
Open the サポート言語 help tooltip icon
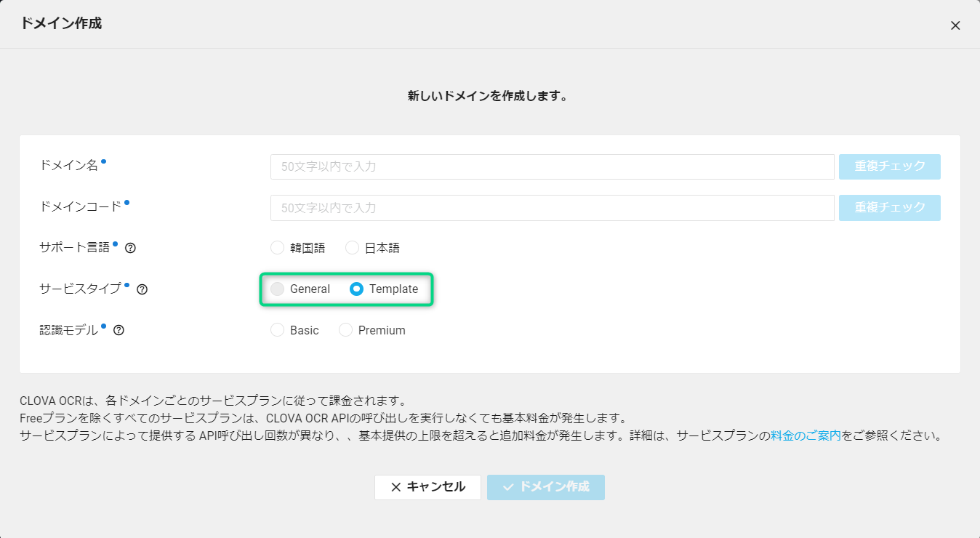click(x=131, y=248)
